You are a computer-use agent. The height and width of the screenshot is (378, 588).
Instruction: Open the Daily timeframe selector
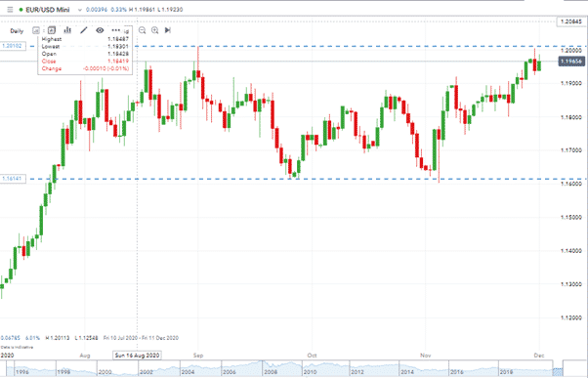point(17,30)
